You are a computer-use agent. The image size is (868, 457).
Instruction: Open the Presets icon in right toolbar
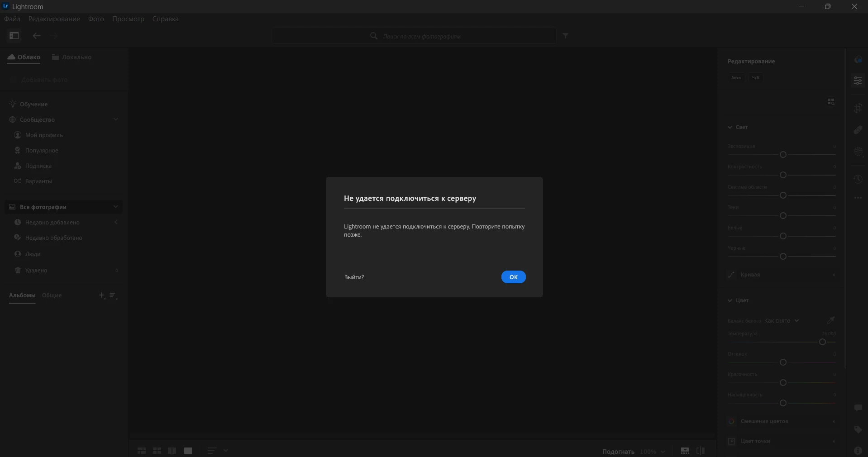858,60
